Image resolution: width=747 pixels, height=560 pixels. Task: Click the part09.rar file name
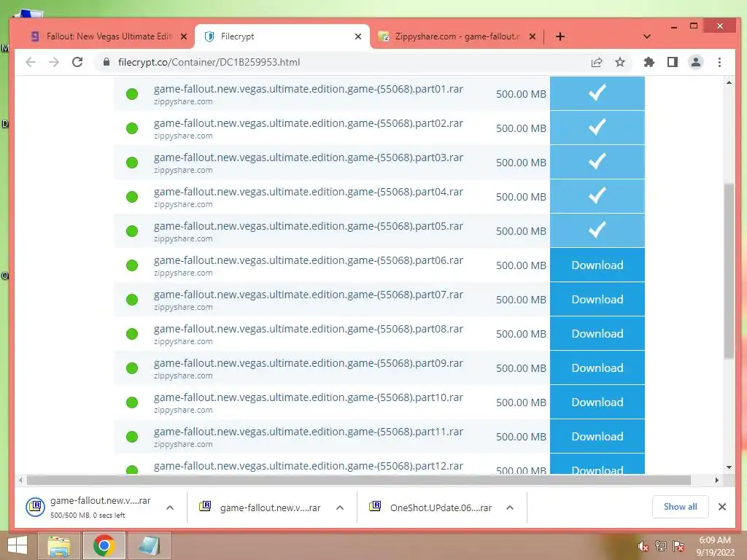[x=309, y=363]
